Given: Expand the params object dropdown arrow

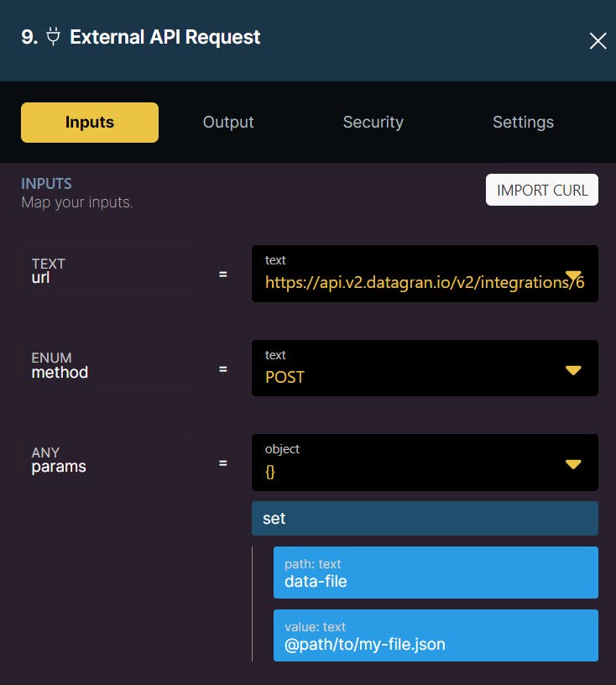Looking at the screenshot, I should click(x=573, y=464).
